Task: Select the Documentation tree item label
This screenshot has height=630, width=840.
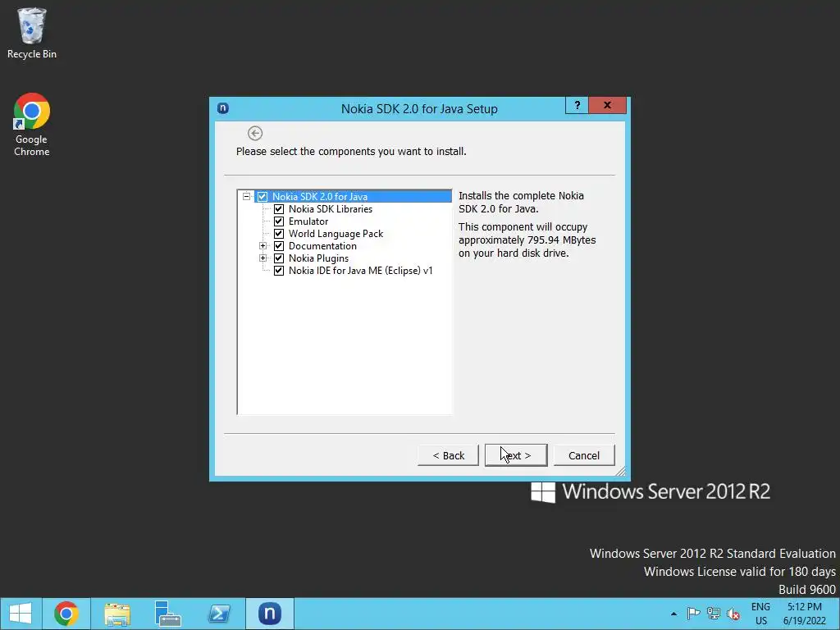Action: (x=322, y=246)
